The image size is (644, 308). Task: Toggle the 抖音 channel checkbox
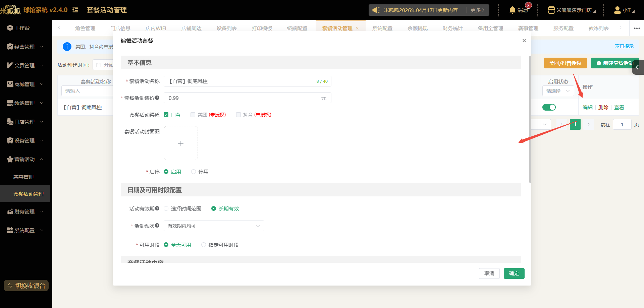click(238, 115)
